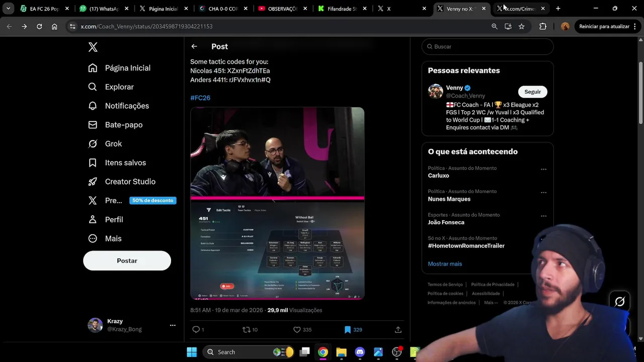The height and width of the screenshot is (362, 644).
Task: Click the Windows taskbar Search box
Action: (249, 352)
